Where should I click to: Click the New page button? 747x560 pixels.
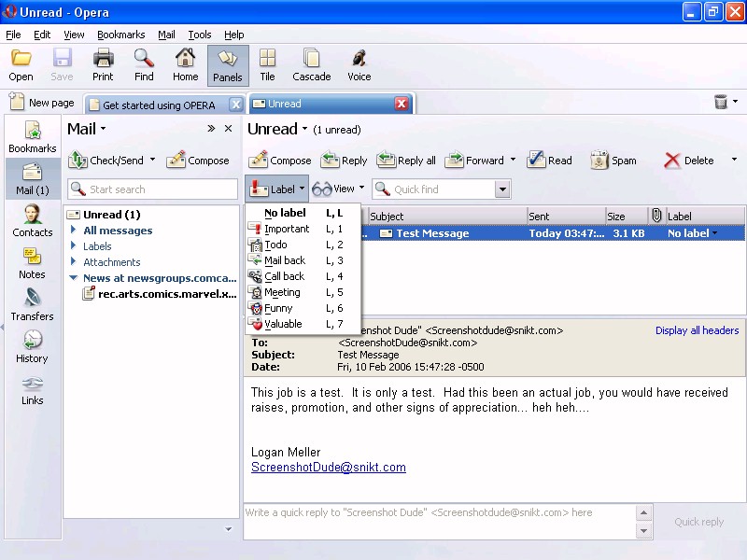[x=42, y=103]
